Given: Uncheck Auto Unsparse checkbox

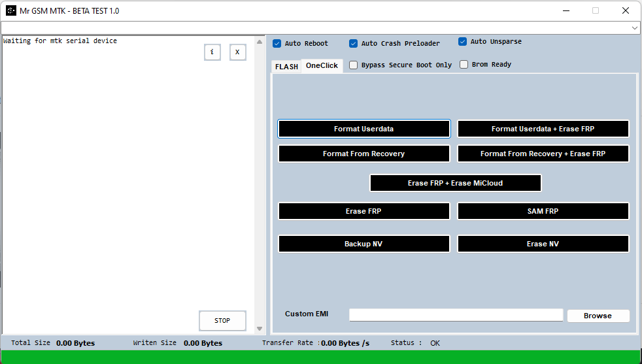Looking at the screenshot, I should click(463, 41).
